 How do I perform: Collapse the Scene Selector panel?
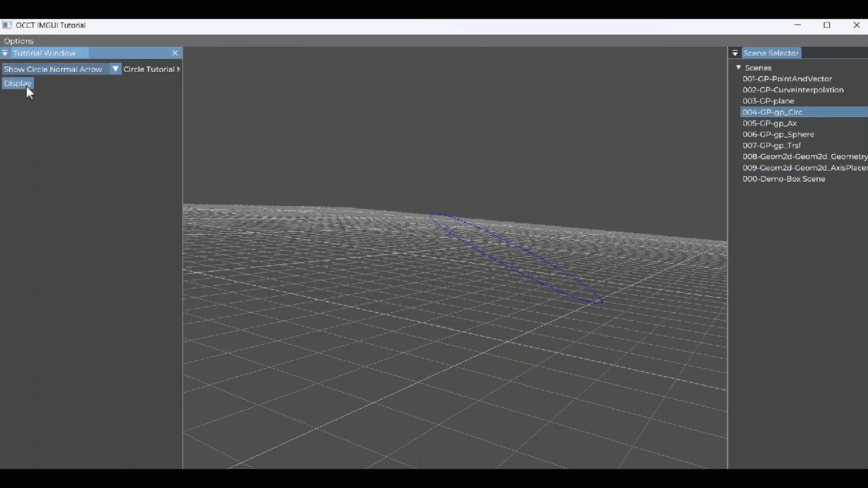tap(735, 53)
